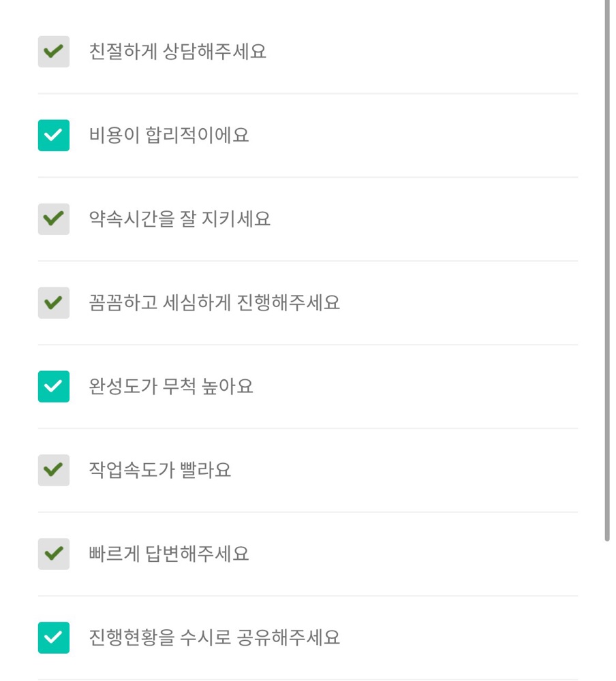Click the 비용이 합리적이에요 label text
Viewport: 616px width, 681px height.
[x=169, y=136]
